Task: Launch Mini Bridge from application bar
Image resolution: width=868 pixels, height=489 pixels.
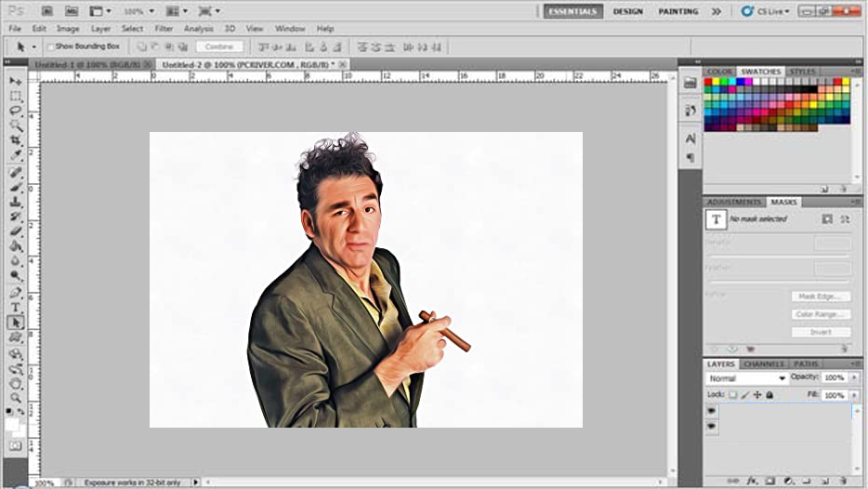Action: pos(72,11)
